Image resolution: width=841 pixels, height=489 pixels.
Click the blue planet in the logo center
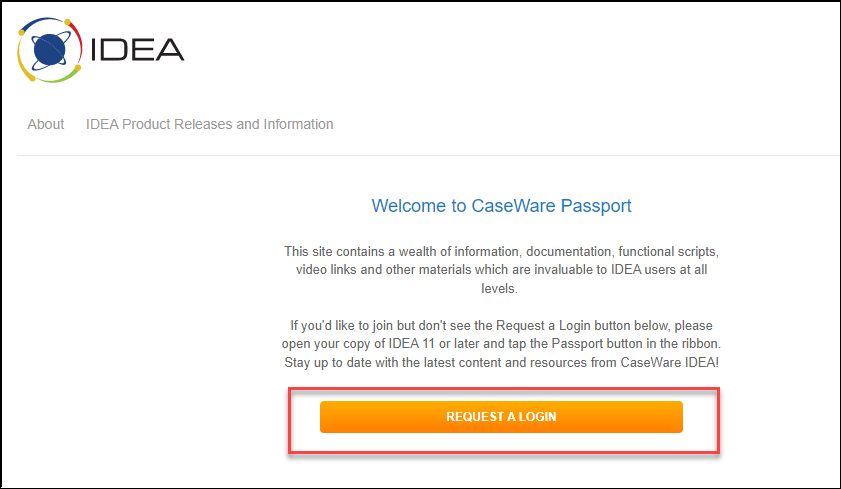point(49,49)
